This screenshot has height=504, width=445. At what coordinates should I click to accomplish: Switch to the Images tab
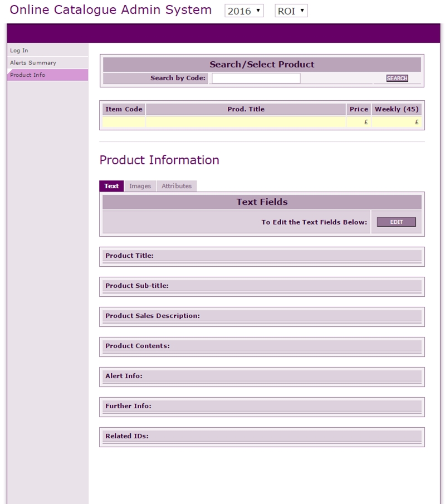click(x=140, y=186)
